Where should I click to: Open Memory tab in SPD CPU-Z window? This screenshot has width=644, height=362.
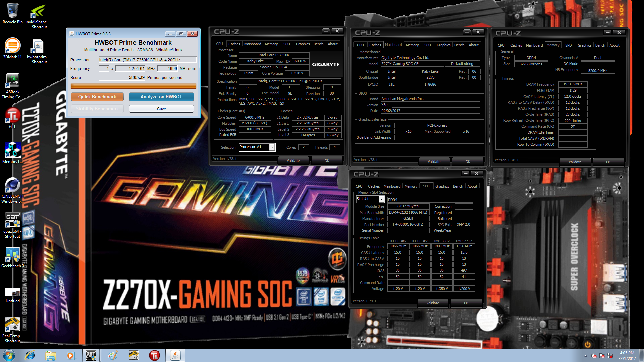coord(411,186)
